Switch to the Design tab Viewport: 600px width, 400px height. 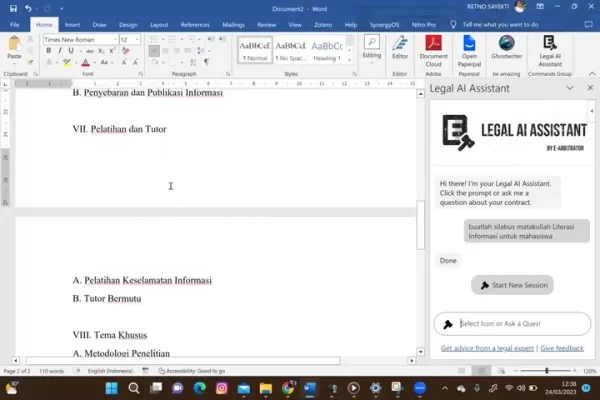(x=128, y=24)
